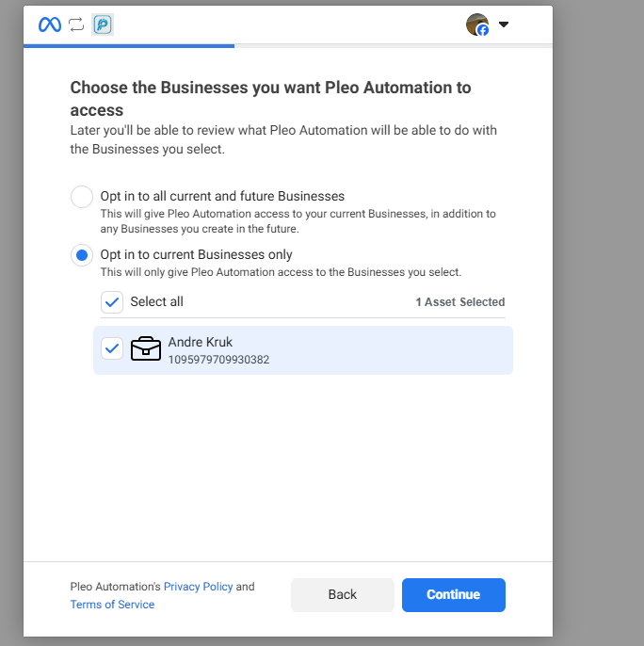The height and width of the screenshot is (646, 644).
Task: Toggle the Select all checkbox
Action: coord(112,302)
